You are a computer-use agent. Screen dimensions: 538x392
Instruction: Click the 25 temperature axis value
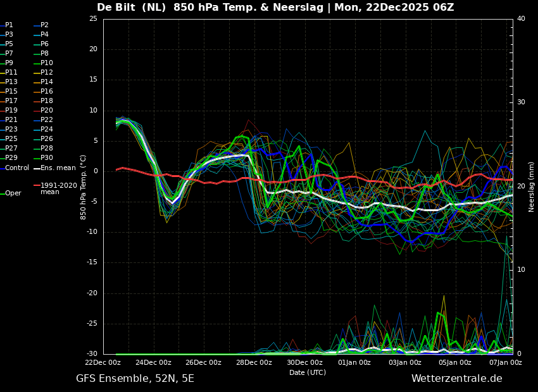tap(93, 18)
